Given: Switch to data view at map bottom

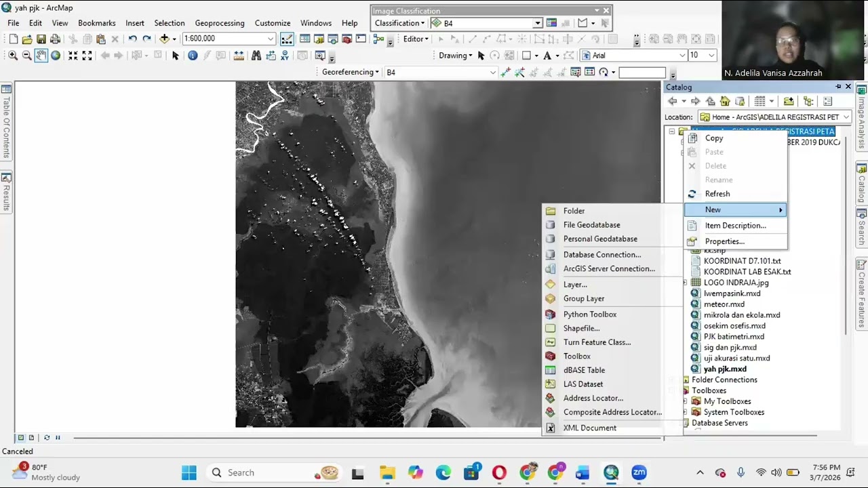Looking at the screenshot, I should pyautogui.click(x=21, y=438).
